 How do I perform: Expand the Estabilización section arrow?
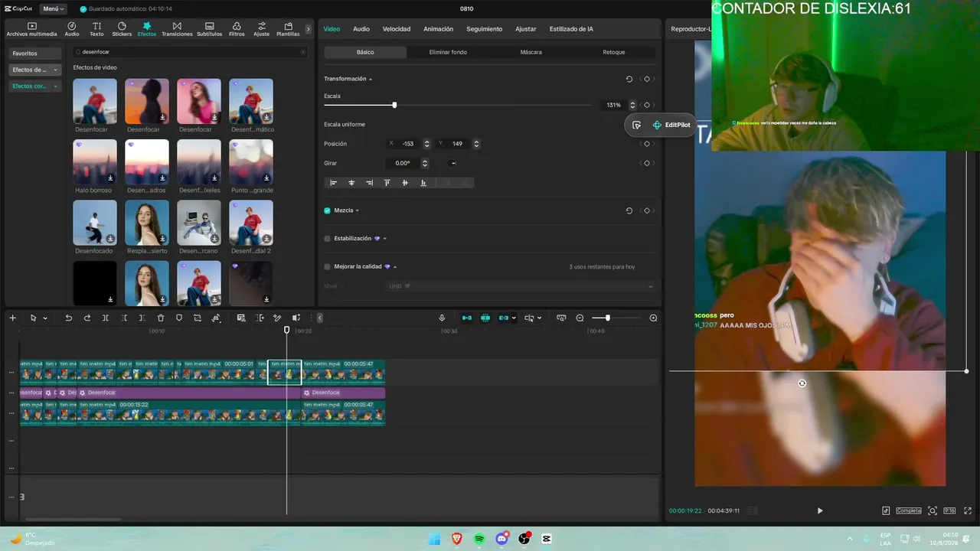[384, 239]
